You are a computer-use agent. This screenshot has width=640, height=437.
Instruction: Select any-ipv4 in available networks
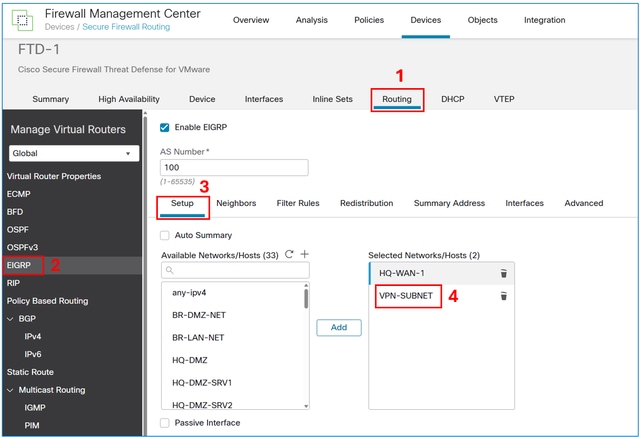click(189, 293)
